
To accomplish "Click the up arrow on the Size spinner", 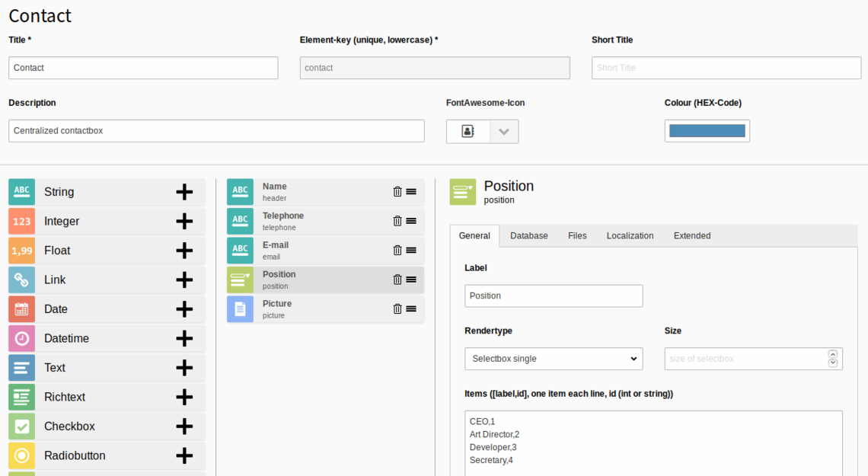I will tap(833, 354).
